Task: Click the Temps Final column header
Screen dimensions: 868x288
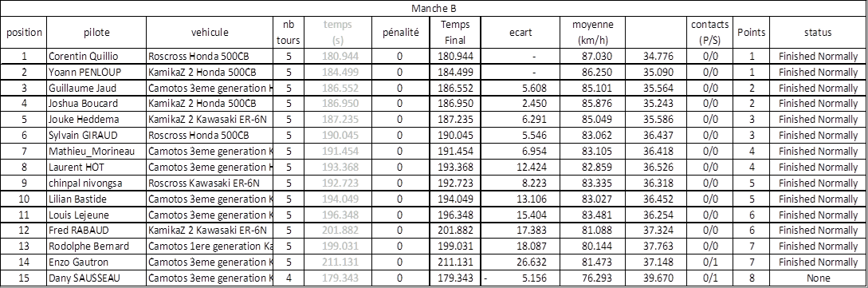Action: (x=454, y=32)
